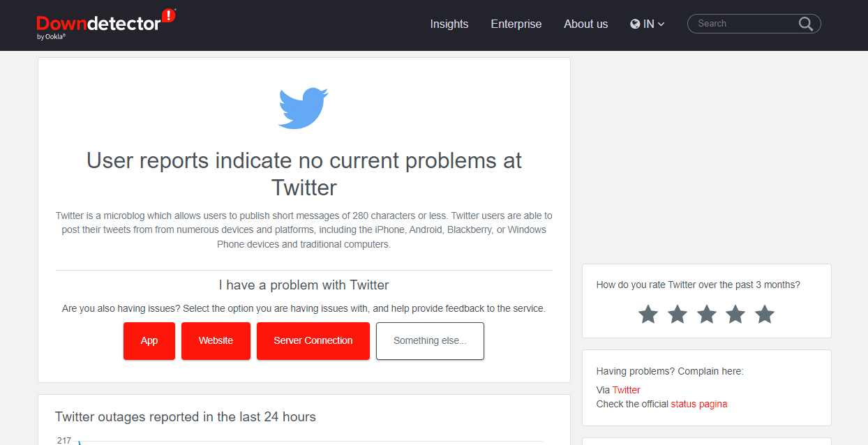This screenshot has height=445, width=868.
Task: Rate Twitter two stars
Action: [678, 315]
